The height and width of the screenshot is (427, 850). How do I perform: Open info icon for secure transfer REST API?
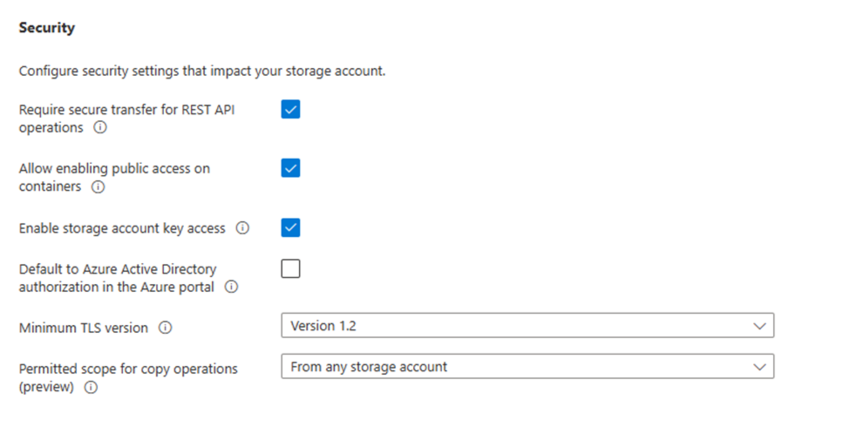point(100,127)
